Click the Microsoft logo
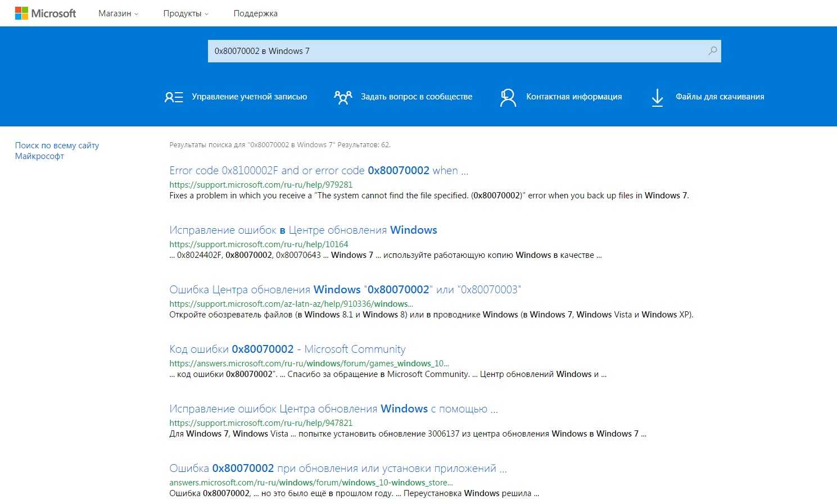 (x=46, y=13)
